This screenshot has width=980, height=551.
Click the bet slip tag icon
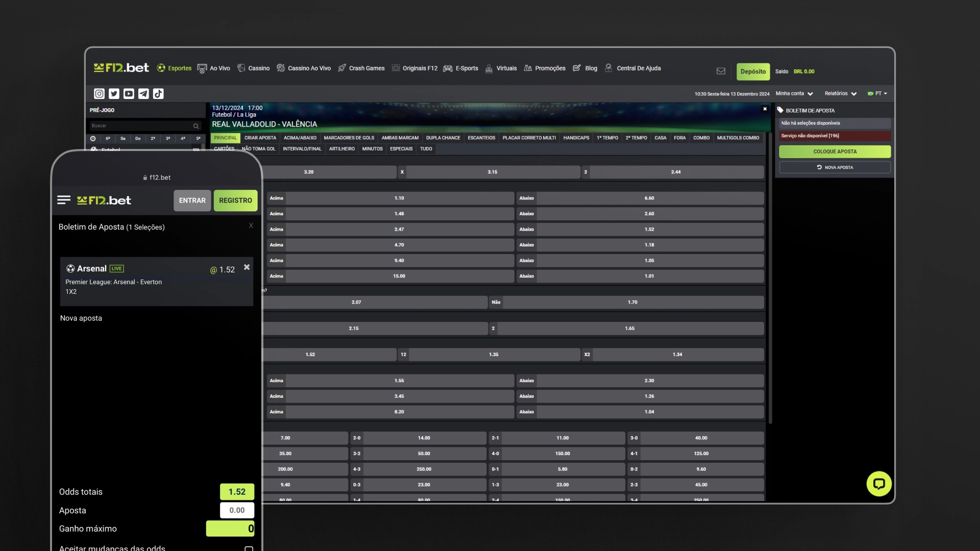[x=780, y=110]
